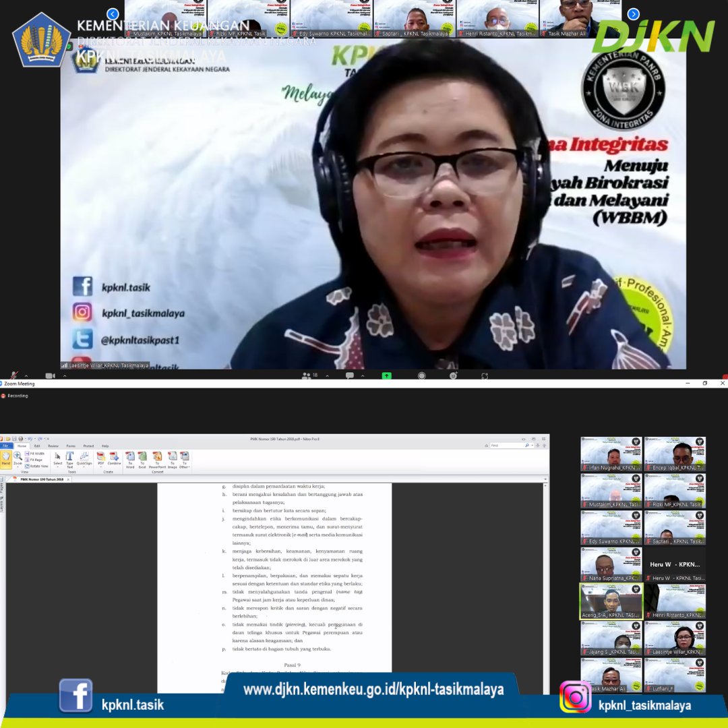This screenshot has width=728, height=728.
Task: Convert document To Word
Action: pyautogui.click(x=130, y=460)
